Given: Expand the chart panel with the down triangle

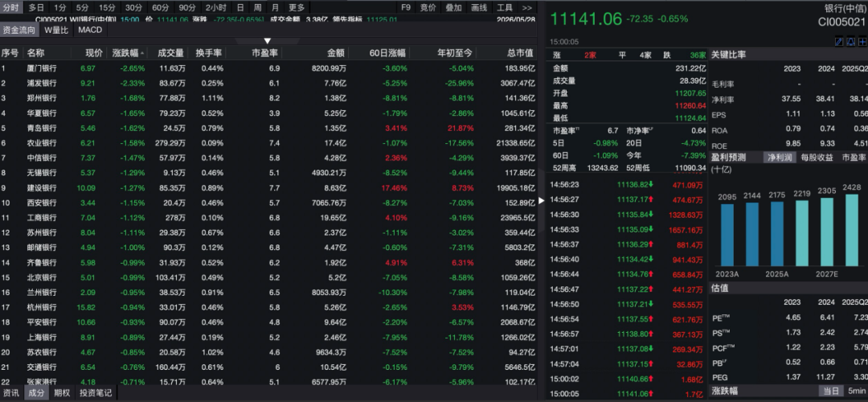Looking at the screenshot, I should tap(268, 41).
